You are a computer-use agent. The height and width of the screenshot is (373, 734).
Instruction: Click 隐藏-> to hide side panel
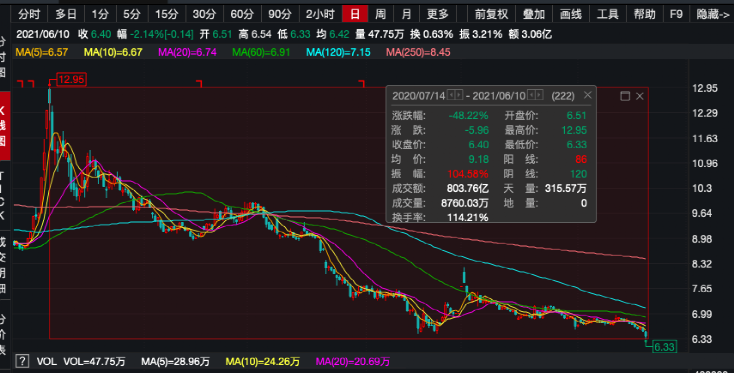pyautogui.click(x=712, y=15)
